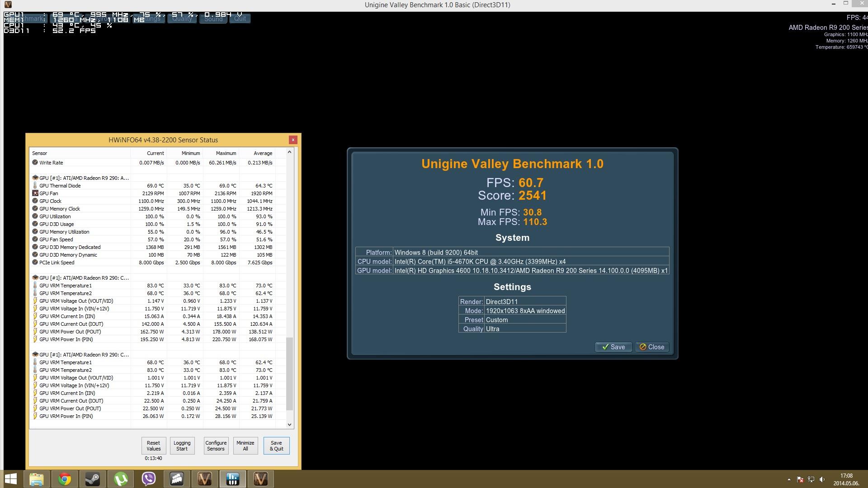Click the GPU D3D Usage sensor icon
The image size is (868, 488).
point(35,224)
